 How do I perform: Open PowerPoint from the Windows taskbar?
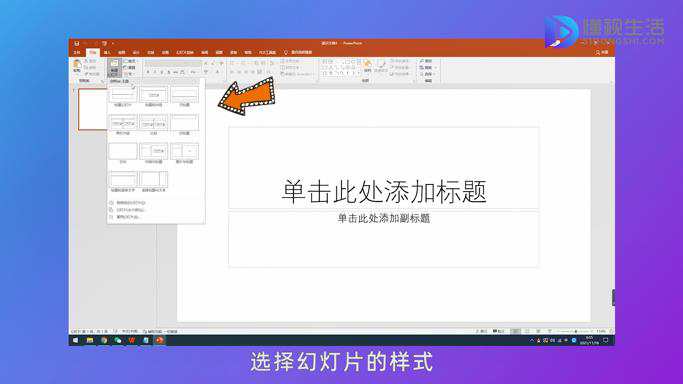click(x=160, y=340)
